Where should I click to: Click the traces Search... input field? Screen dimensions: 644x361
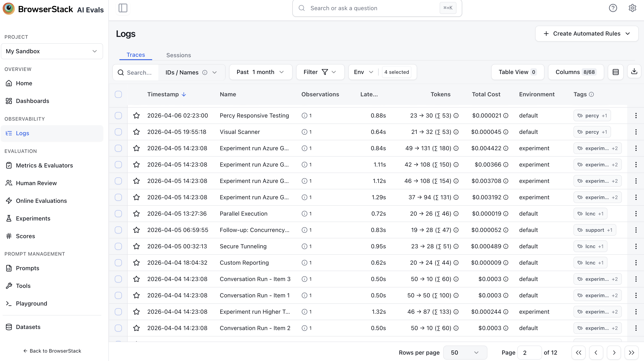coord(136,72)
